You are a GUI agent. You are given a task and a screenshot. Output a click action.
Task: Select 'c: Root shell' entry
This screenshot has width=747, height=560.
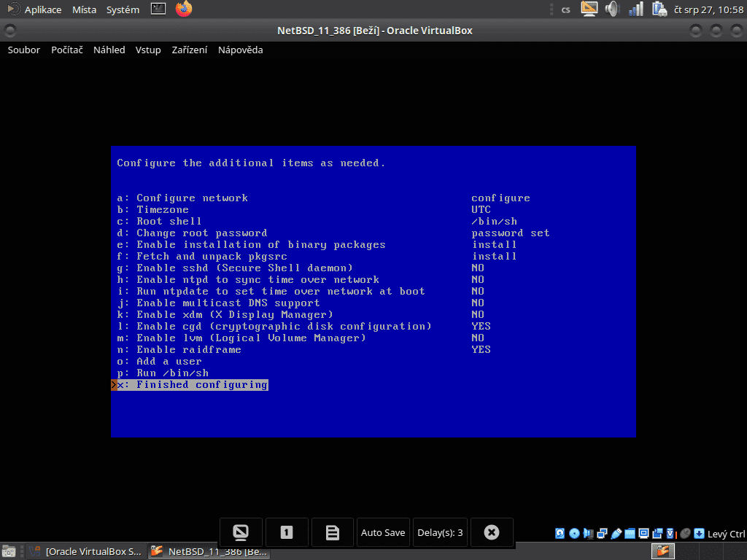click(159, 222)
